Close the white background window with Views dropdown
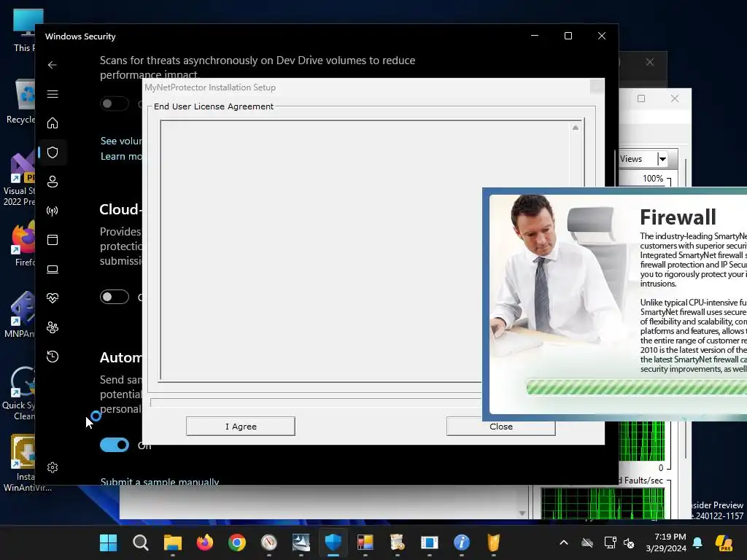 click(x=675, y=98)
